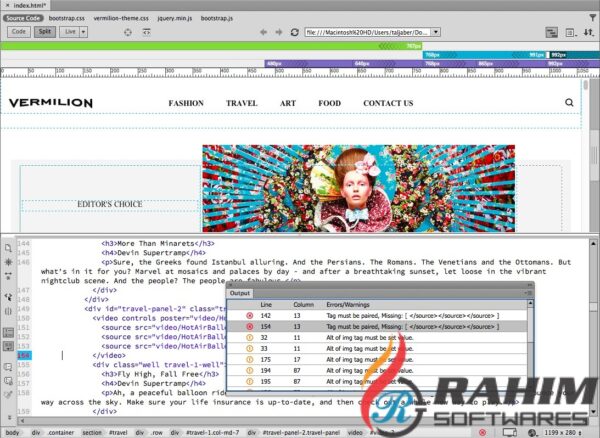Click the Collapse Full Tag icon
Screen dimensions: 600x438
[8, 275]
